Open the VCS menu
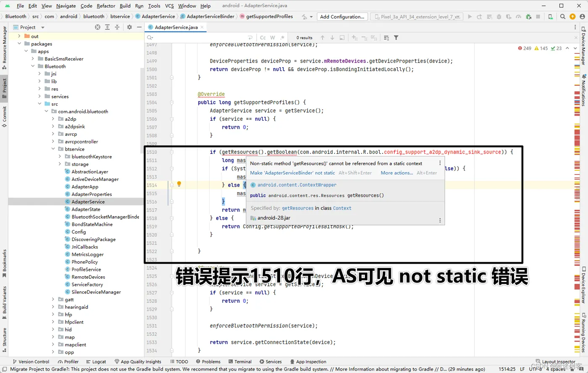The width and height of the screenshot is (588, 373). tap(169, 6)
